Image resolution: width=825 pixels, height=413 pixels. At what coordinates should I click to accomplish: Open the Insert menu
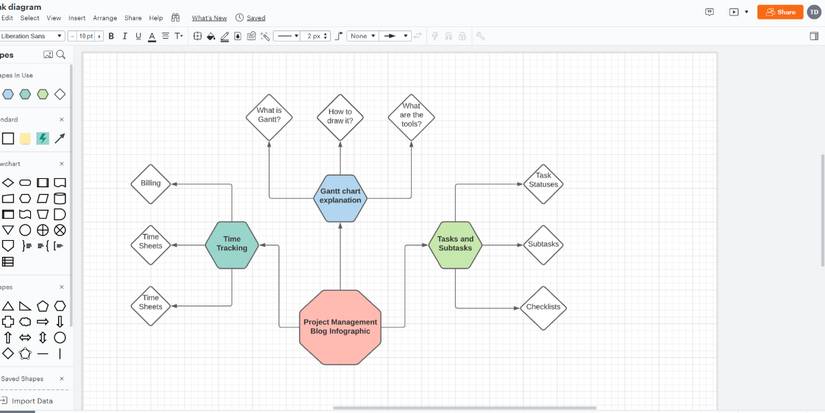point(77,18)
